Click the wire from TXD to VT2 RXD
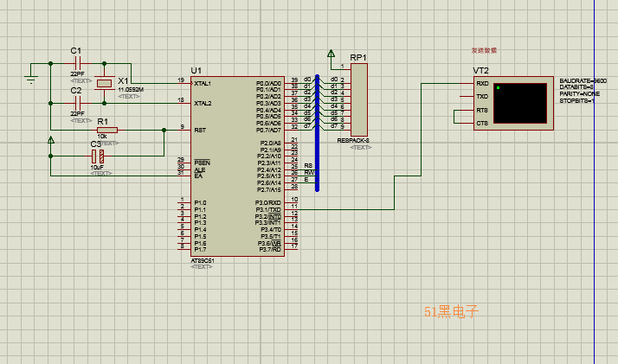 point(394,193)
